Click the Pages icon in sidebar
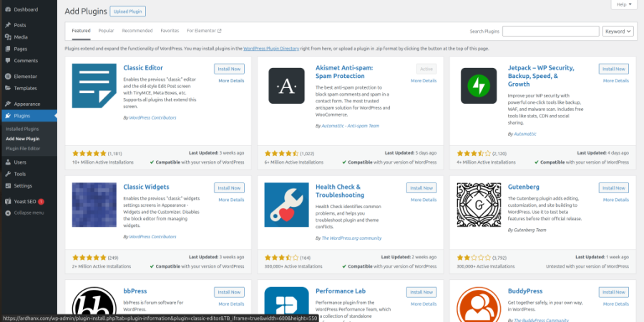The image size is (644, 322). coord(8,49)
